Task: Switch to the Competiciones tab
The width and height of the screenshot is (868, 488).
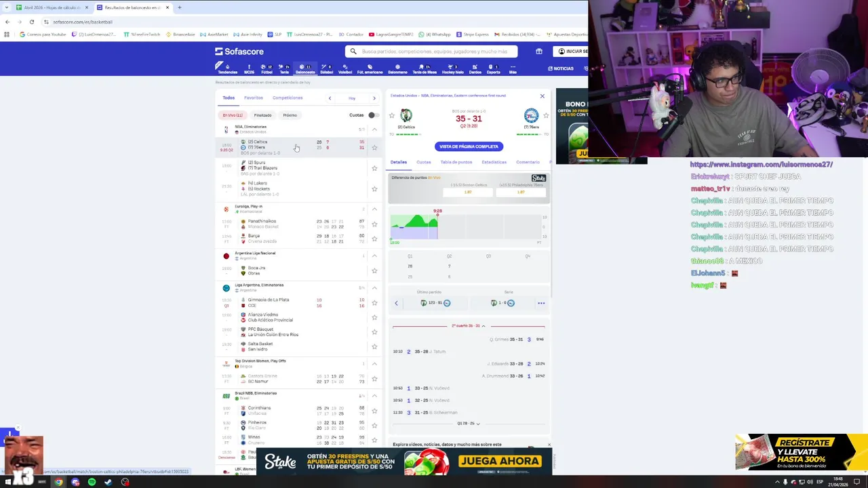Action: tap(288, 98)
